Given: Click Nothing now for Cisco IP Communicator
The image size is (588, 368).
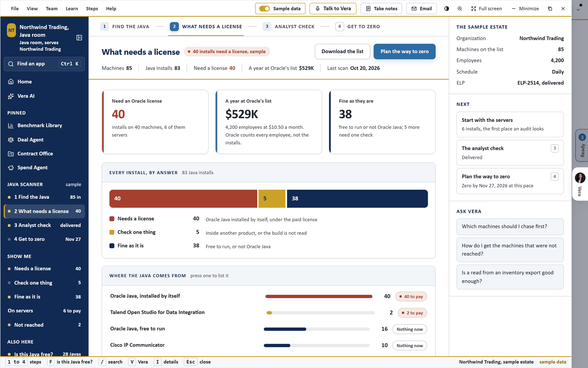Looking at the screenshot, I should 409,346.
